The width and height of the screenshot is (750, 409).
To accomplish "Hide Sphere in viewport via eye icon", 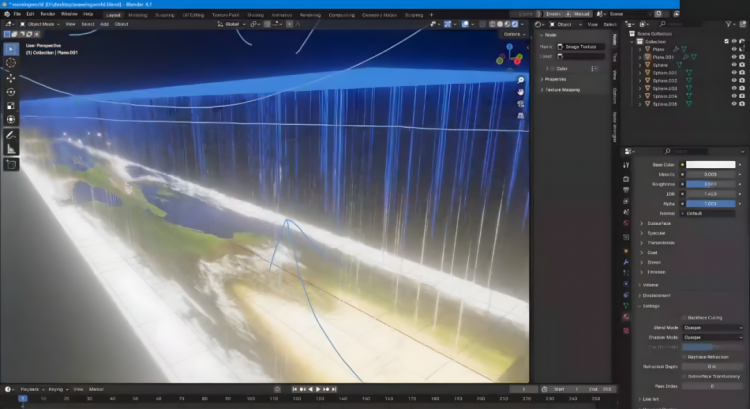I will tap(734, 65).
